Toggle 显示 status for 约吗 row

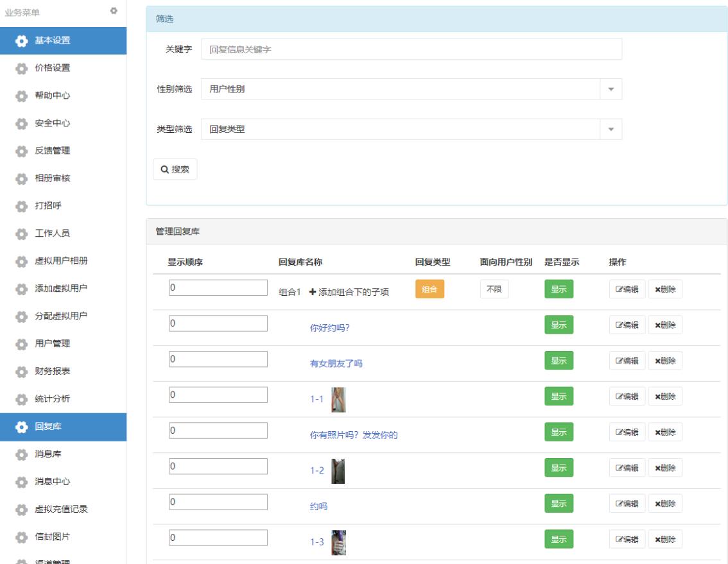(x=559, y=504)
